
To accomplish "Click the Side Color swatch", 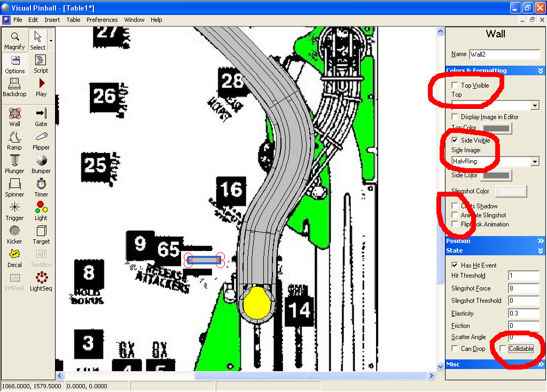I will pyautogui.click(x=496, y=175).
